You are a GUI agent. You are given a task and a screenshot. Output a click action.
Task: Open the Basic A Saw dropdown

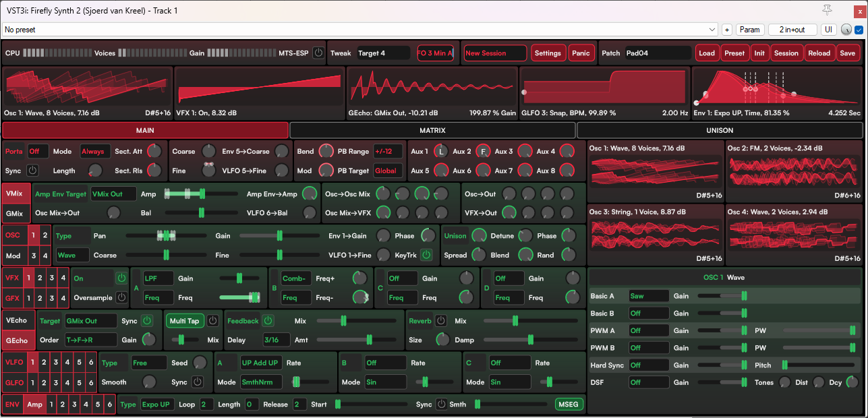(648, 295)
